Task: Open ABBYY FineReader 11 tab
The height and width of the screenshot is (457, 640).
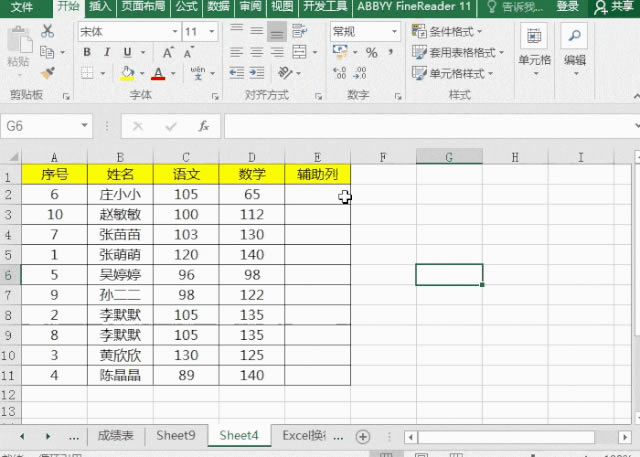Action: tap(414, 6)
